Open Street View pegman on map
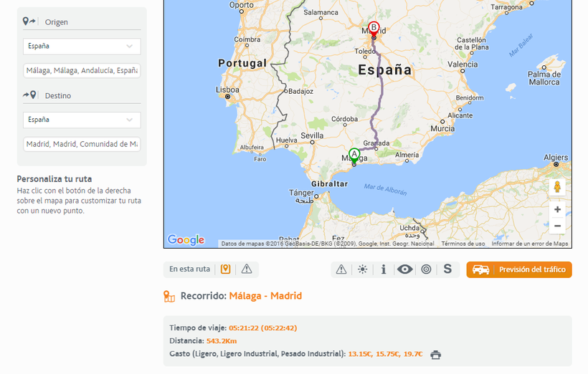The image size is (588, 374). pyautogui.click(x=557, y=188)
